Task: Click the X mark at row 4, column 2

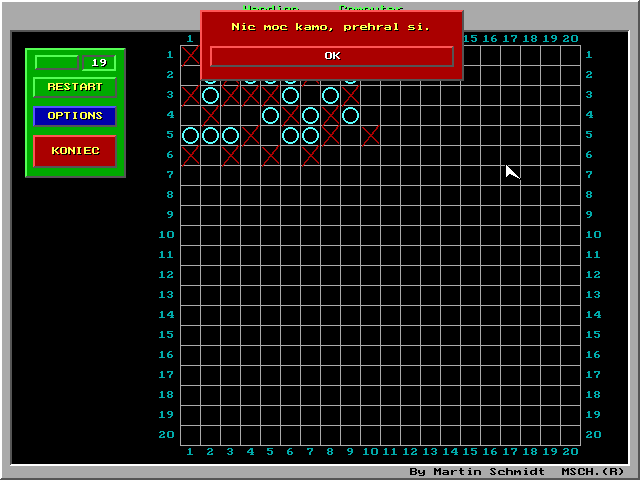Action: (210, 116)
